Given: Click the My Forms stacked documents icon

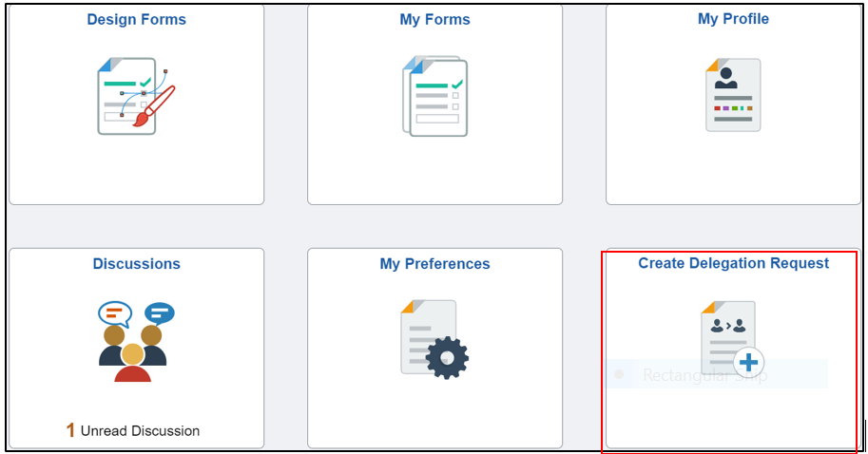Looking at the screenshot, I should pos(434,96).
